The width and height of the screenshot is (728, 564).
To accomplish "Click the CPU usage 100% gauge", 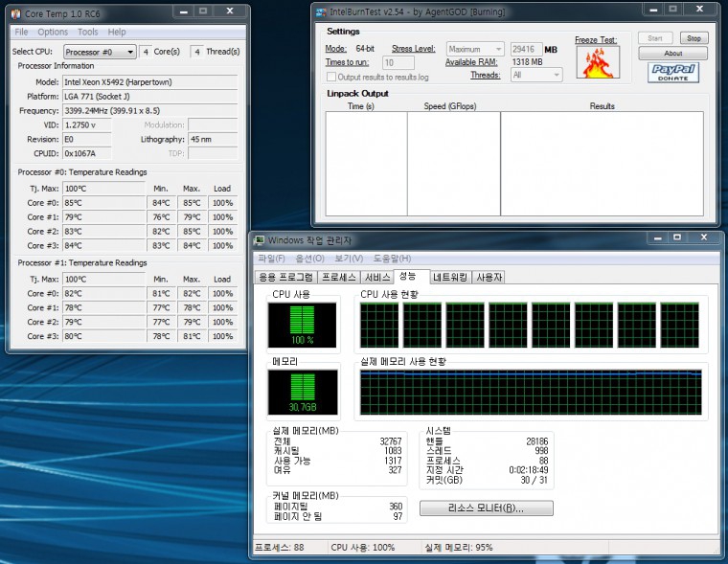I will point(302,325).
